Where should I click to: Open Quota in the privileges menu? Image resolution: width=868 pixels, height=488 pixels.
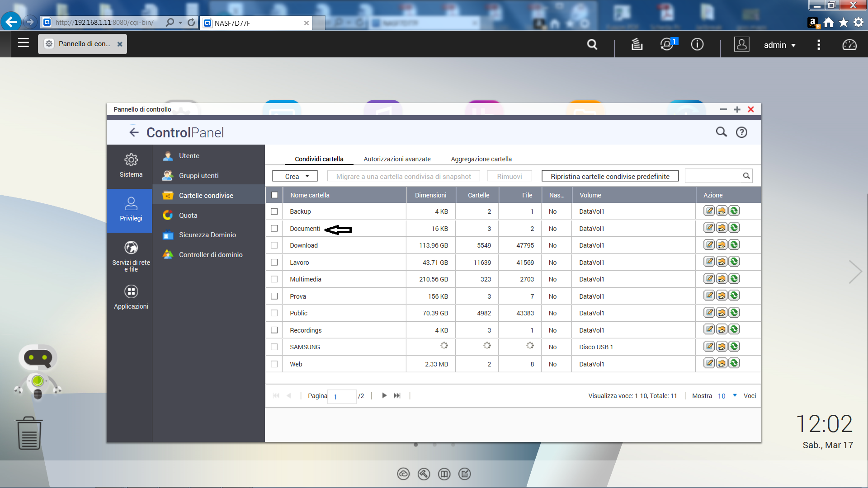188,216
